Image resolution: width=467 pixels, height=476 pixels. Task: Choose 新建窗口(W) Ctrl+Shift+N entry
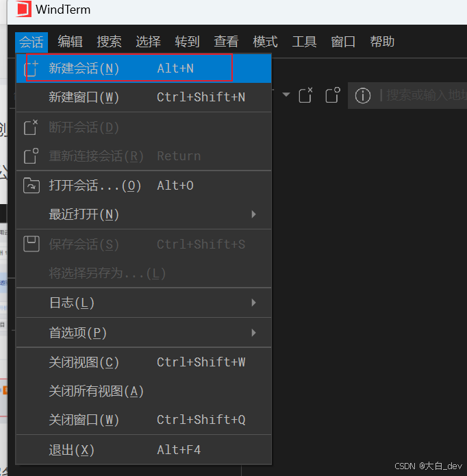tap(144, 97)
